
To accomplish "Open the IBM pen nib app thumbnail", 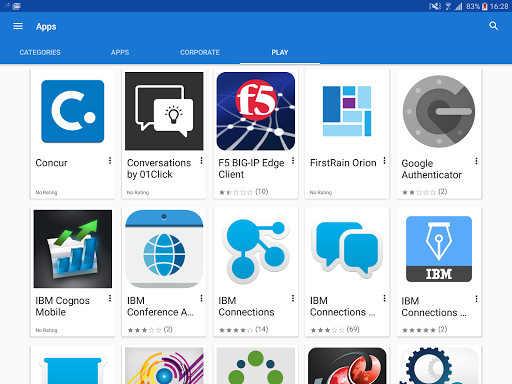I will [439, 249].
